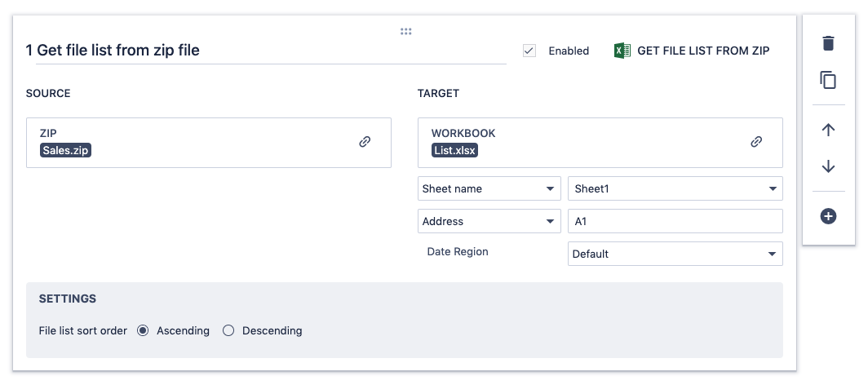Click the List.xlsx workbook chip
Image resolution: width=868 pixels, height=385 pixels.
point(454,150)
